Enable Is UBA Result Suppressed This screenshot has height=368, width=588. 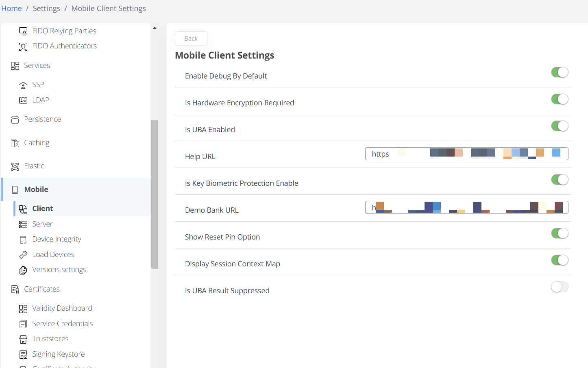click(x=560, y=287)
